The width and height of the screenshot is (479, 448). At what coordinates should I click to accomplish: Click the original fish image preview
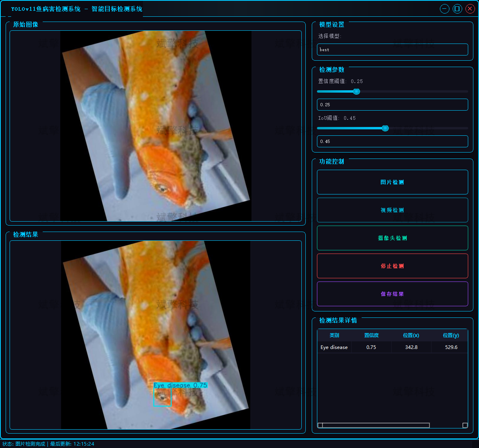[x=156, y=126]
